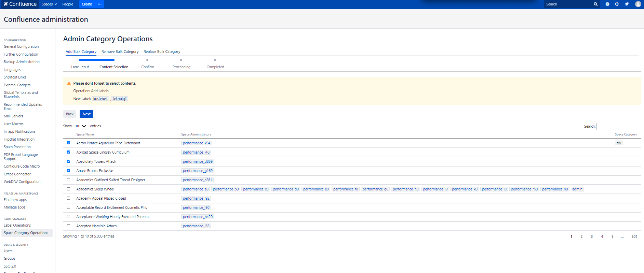Screen dimensions: 644x273
Task: Open General Configuration in sidebar
Action: pyautogui.click(x=21, y=46)
